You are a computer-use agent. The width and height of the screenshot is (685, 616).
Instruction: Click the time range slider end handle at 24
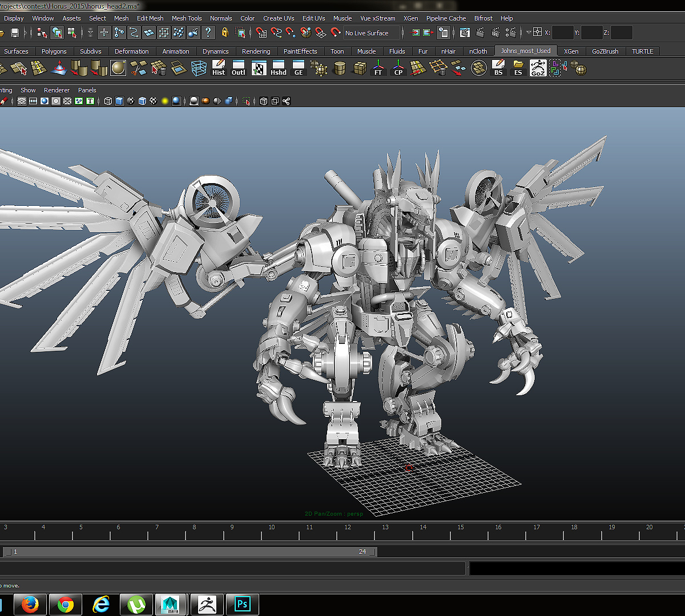(372, 552)
